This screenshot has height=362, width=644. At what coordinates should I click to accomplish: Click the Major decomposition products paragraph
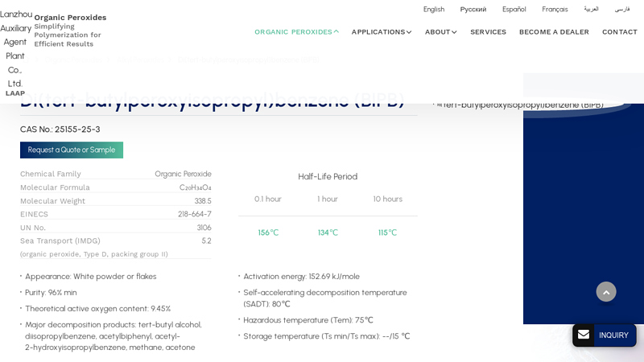[114, 336]
